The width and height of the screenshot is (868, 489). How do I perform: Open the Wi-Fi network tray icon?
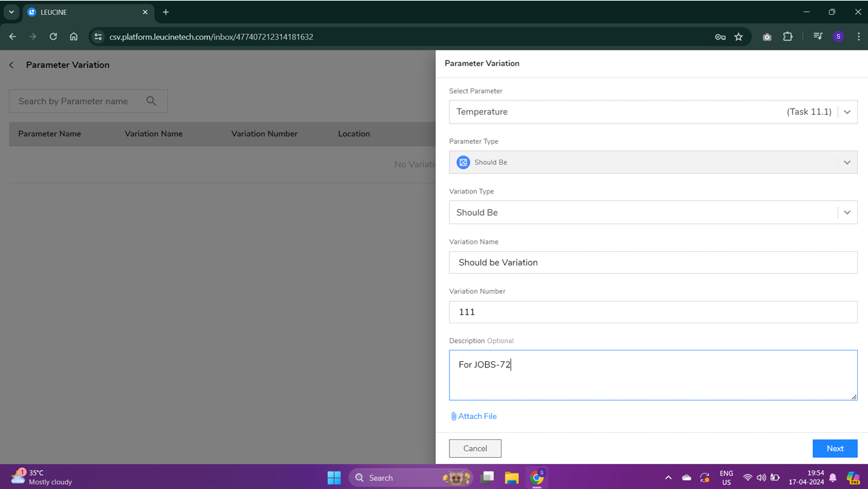pyautogui.click(x=748, y=477)
